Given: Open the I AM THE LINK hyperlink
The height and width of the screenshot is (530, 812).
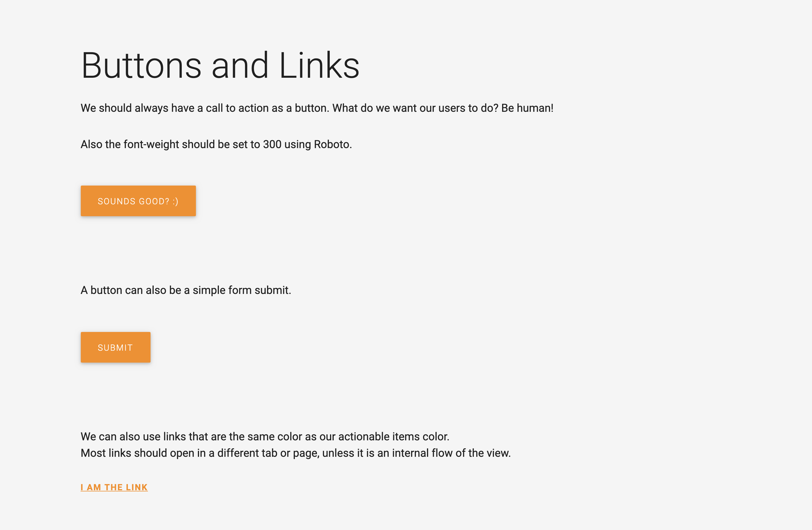Looking at the screenshot, I should click(x=114, y=487).
